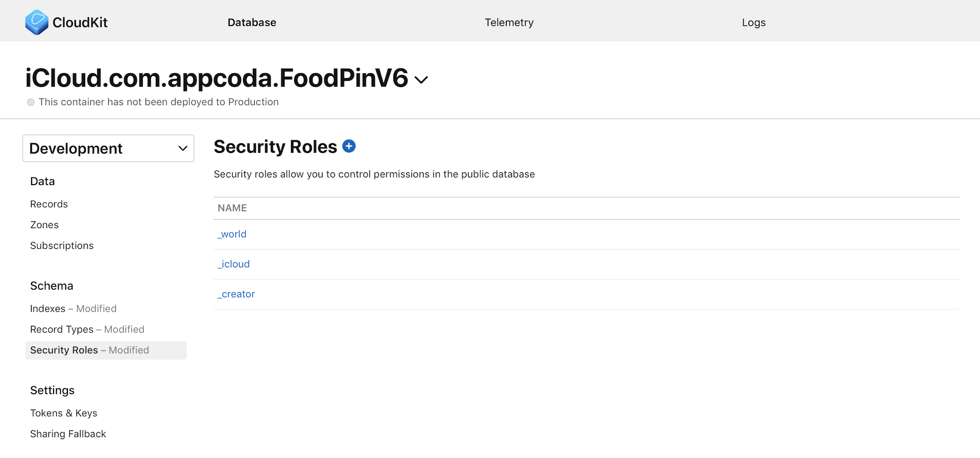The height and width of the screenshot is (458, 980).
Task: Open Sharing Fallback settings
Action: [x=68, y=434]
